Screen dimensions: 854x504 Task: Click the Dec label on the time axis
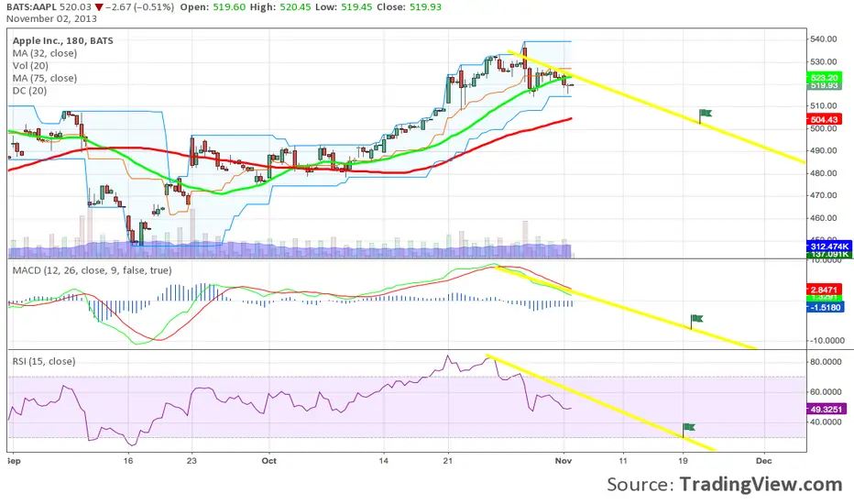(x=764, y=461)
